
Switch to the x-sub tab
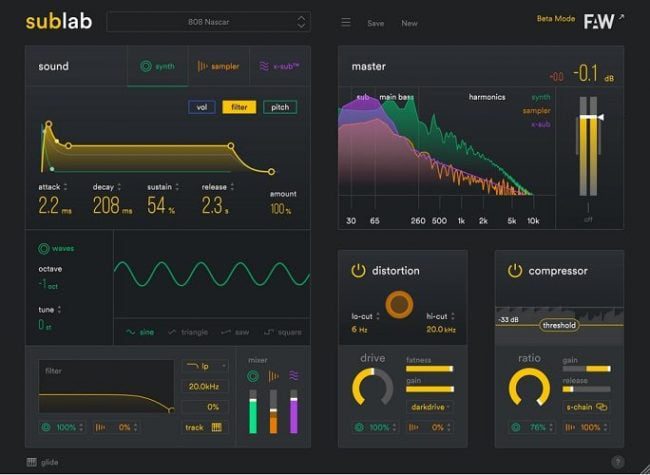click(280, 66)
